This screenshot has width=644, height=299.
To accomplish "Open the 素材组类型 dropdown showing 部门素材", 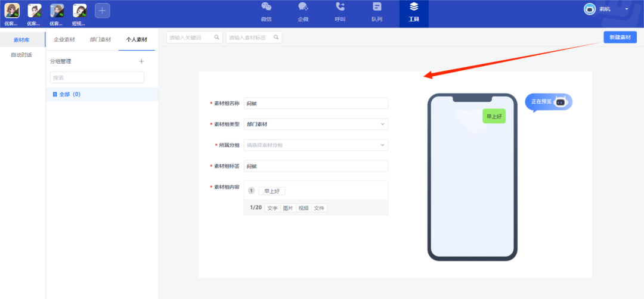I will click(x=316, y=124).
